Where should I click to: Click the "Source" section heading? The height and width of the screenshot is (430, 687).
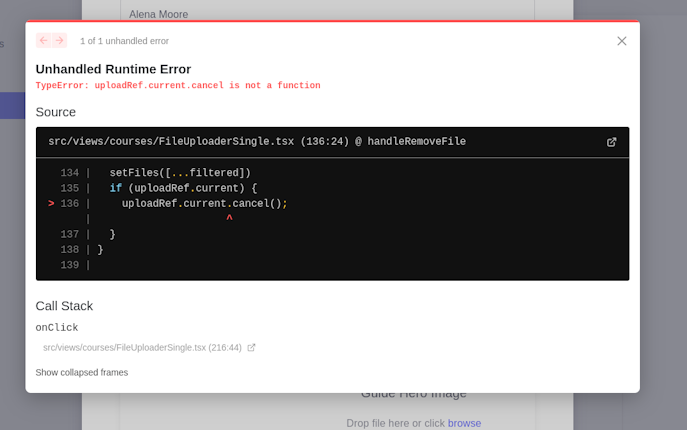coord(56,112)
